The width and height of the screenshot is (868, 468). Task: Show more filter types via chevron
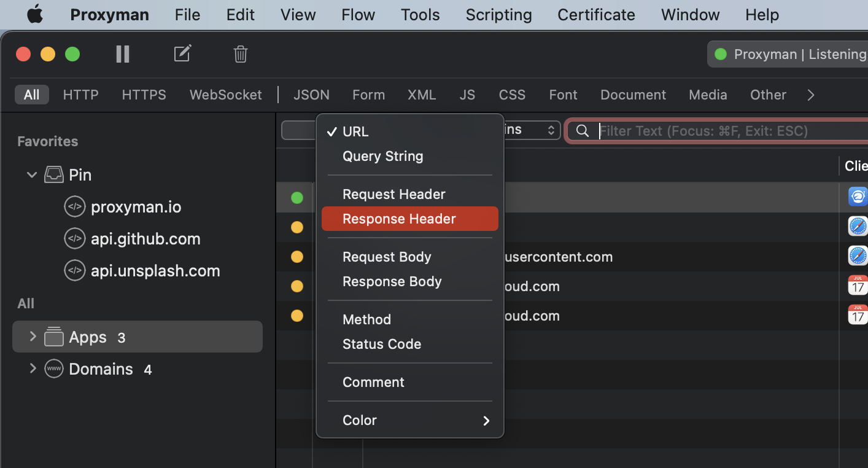(811, 95)
